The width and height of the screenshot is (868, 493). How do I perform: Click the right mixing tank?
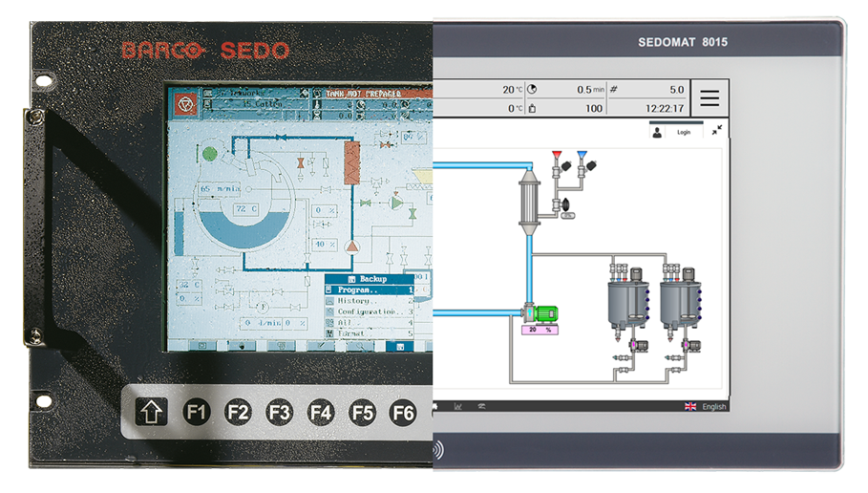(x=680, y=303)
